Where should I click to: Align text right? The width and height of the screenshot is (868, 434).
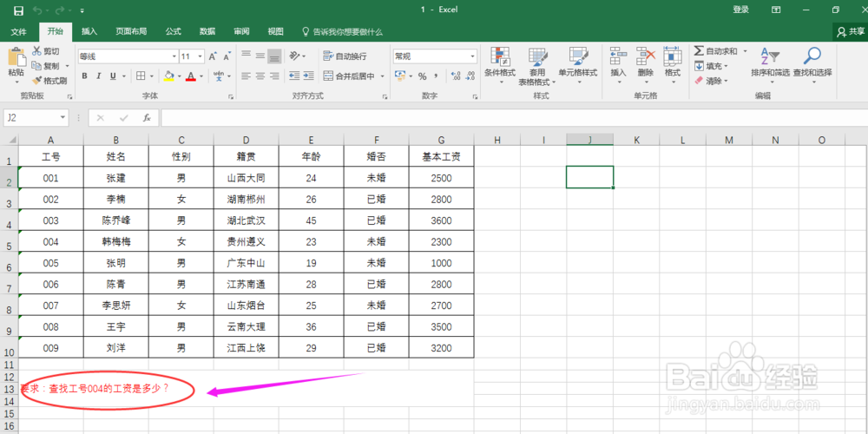(274, 76)
